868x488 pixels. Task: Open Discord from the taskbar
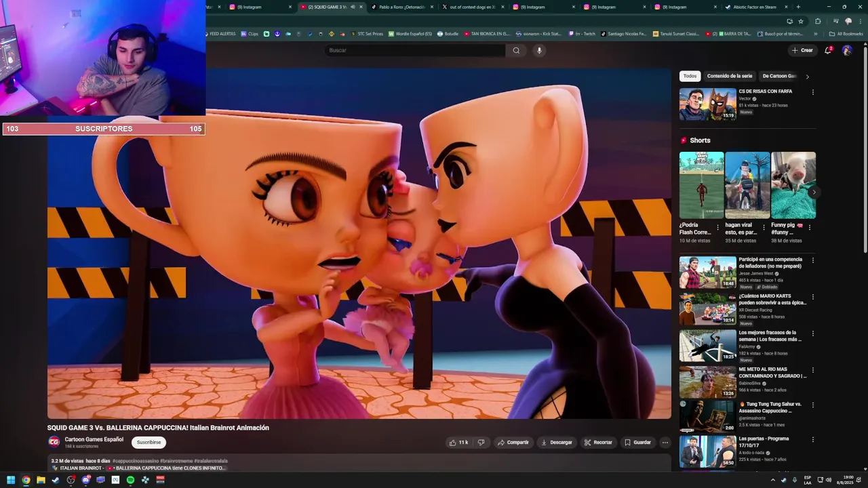pyautogui.click(x=85, y=480)
